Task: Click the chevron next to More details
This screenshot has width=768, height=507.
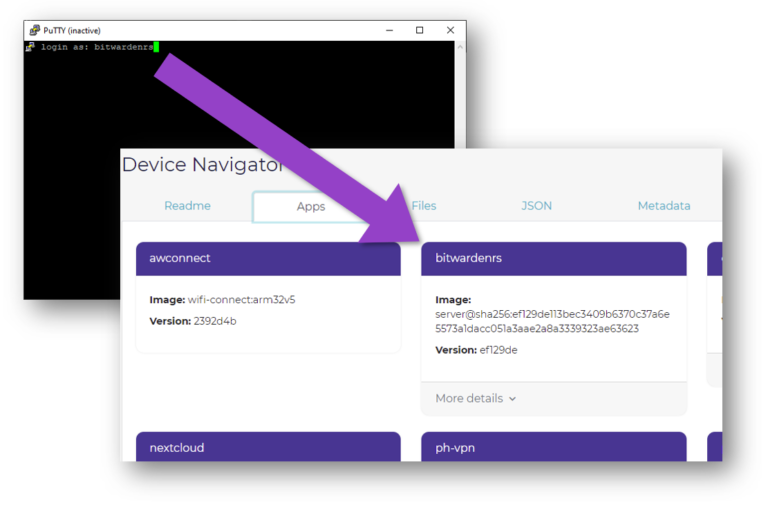Action: point(512,399)
